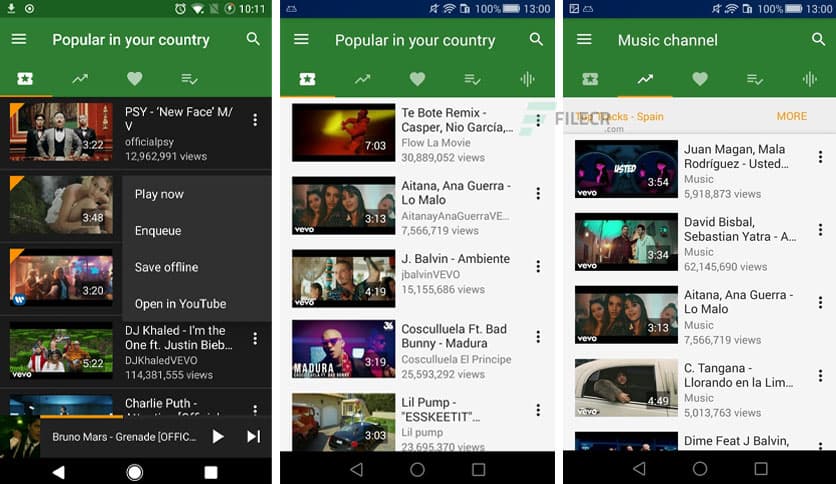
Task: Open David Bisbal, Sebastian Yatra thumbnail
Action: point(626,242)
